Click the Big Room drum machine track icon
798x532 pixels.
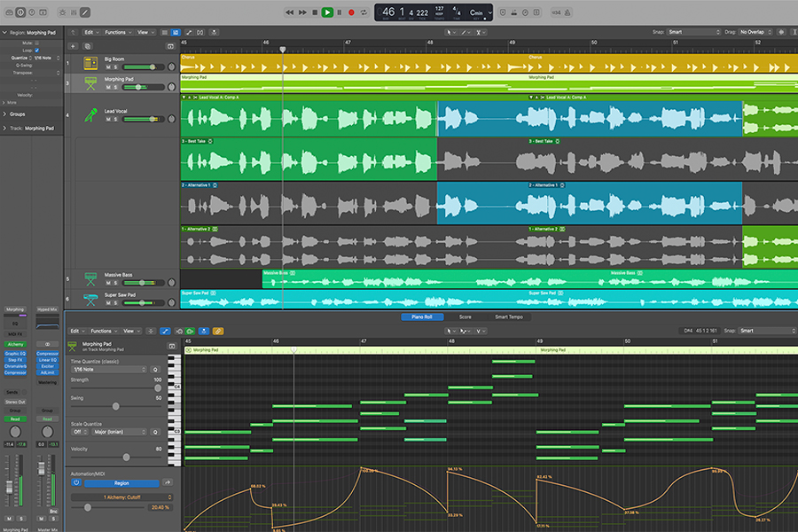pos(90,63)
